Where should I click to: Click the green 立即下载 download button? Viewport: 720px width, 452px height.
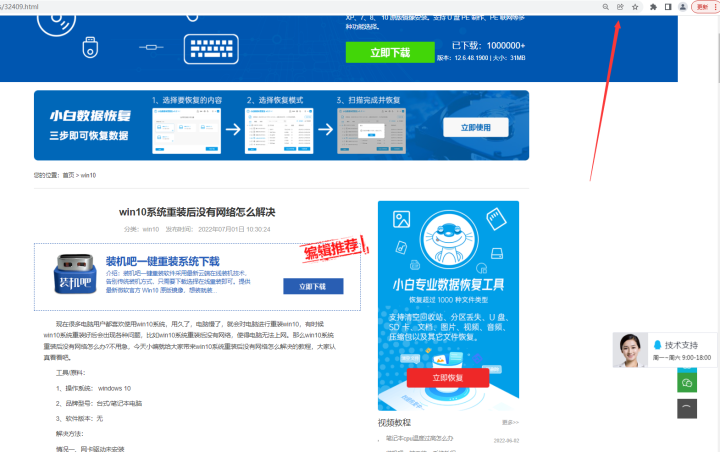[x=390, y=52]
